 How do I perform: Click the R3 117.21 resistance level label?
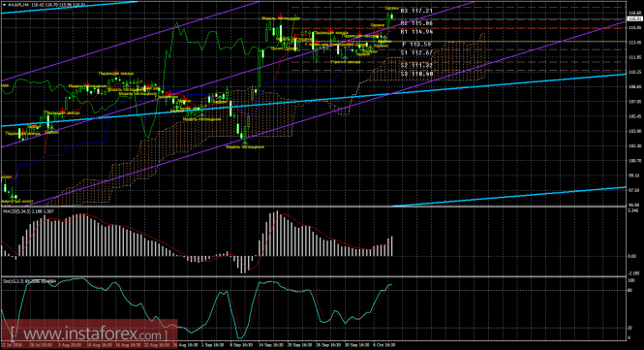click(416, 11)
